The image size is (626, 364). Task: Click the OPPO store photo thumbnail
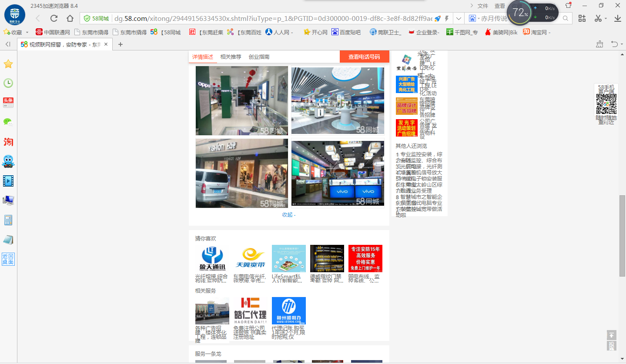point(242,100)
